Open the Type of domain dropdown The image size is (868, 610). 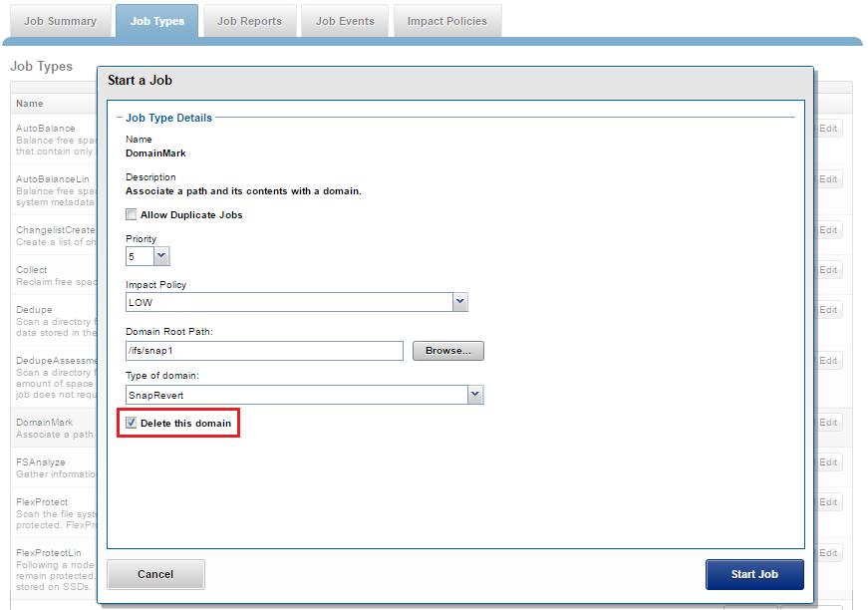(x=475, y=395)
